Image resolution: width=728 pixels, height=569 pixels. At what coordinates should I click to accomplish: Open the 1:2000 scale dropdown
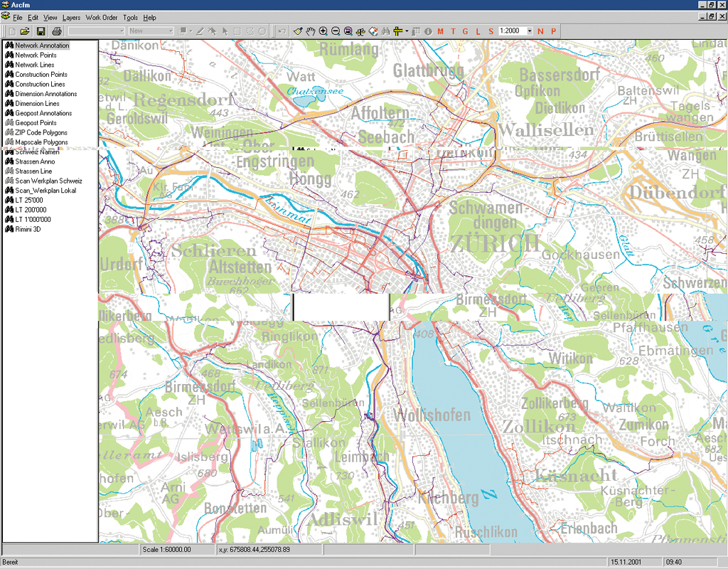tap(530, 31)
